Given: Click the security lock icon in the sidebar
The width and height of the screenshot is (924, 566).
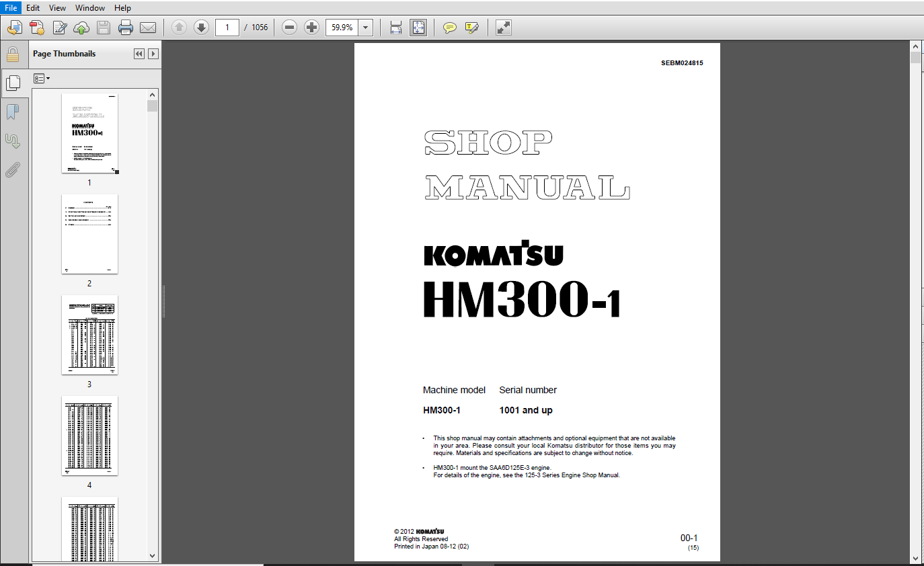Looking at the screenshot, I should (13, 54).
